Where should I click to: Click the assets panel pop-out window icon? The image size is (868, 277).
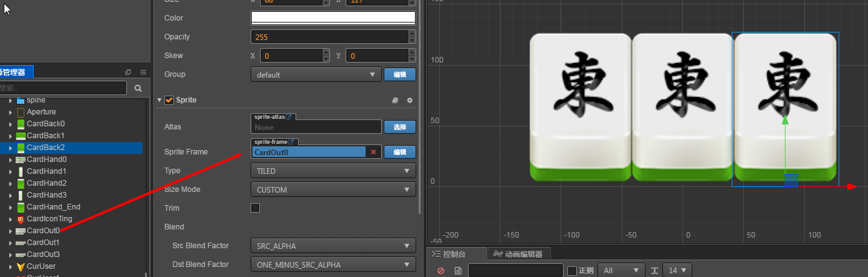128,73
